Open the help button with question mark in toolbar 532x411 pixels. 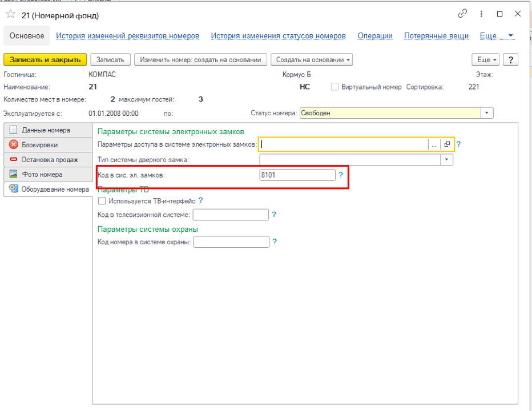coord(510,60)
